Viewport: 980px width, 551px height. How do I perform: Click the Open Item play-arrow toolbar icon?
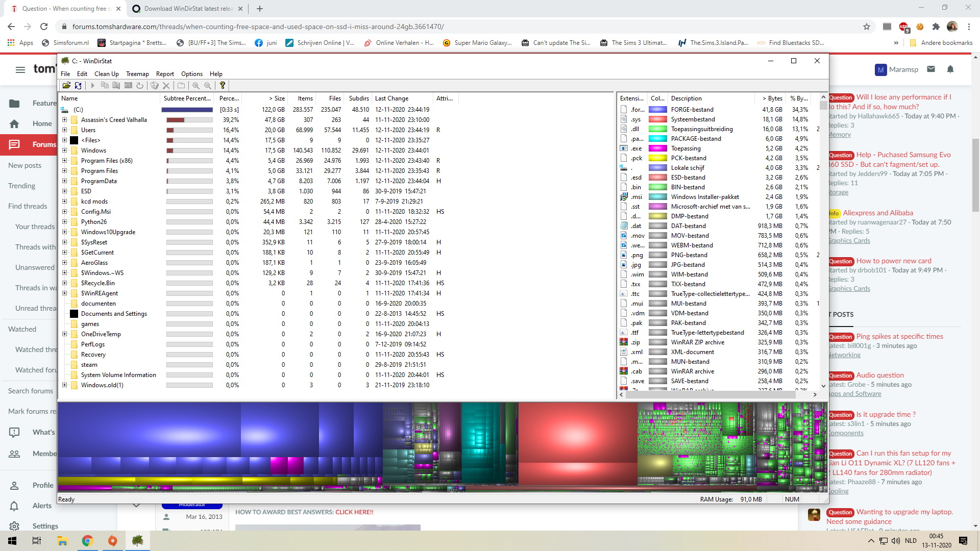pos(92,86)
